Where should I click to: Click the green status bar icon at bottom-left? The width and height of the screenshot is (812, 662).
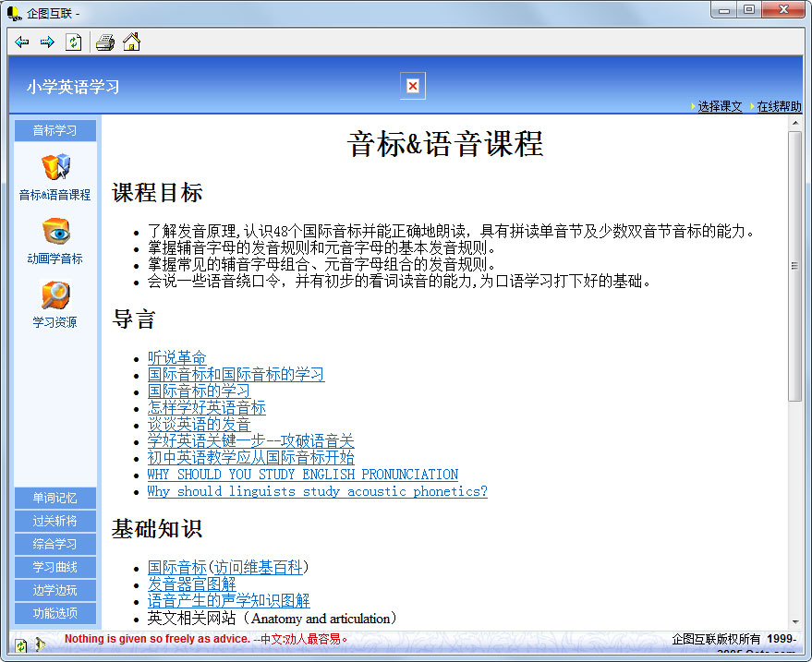pos(21,644)
